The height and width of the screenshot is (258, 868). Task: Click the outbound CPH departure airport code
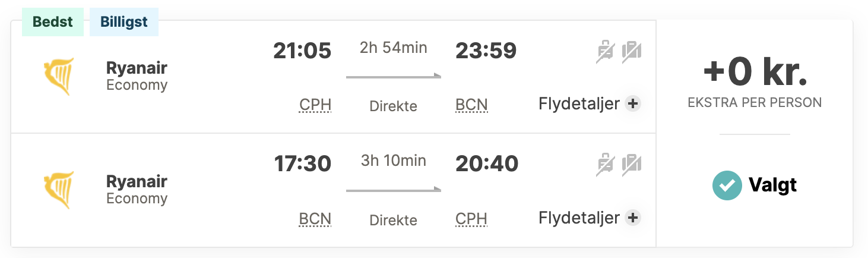tap(315, 105)
